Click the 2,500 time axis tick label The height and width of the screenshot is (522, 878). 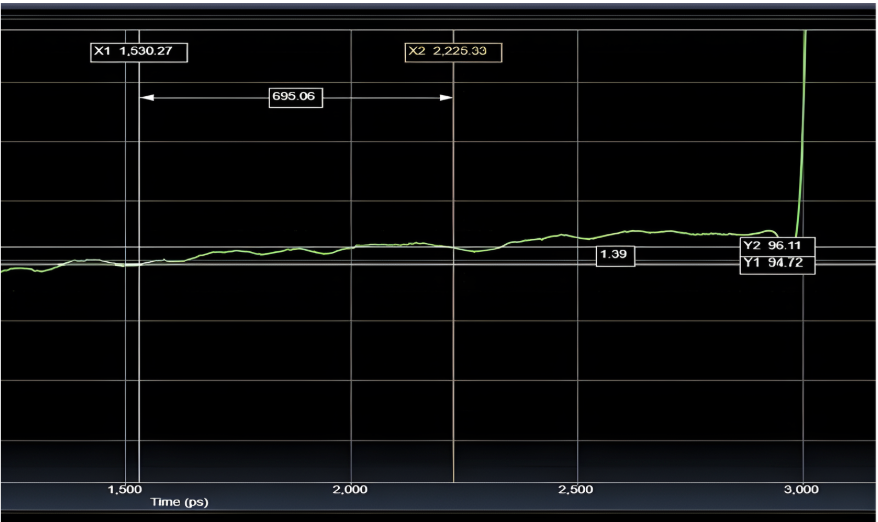[x=577, y=489]
